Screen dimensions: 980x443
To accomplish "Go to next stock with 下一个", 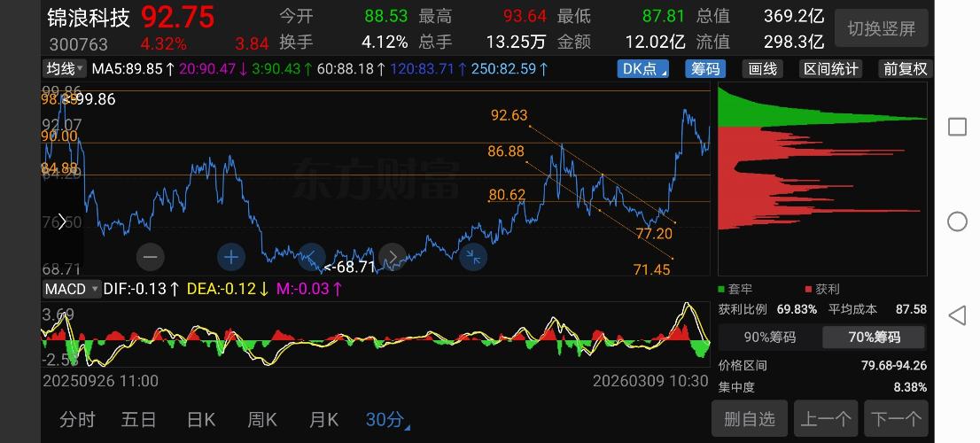I will tap(896, 418).
